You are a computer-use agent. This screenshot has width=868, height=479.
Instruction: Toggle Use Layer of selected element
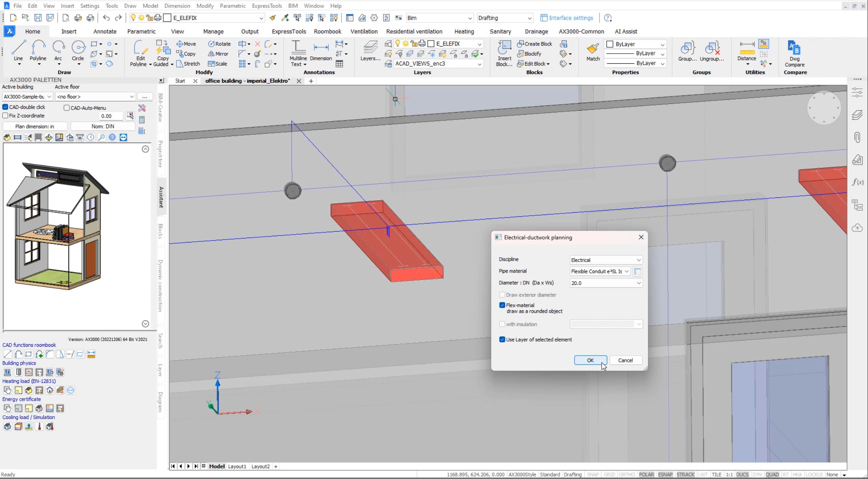click(x=502, y=340)
